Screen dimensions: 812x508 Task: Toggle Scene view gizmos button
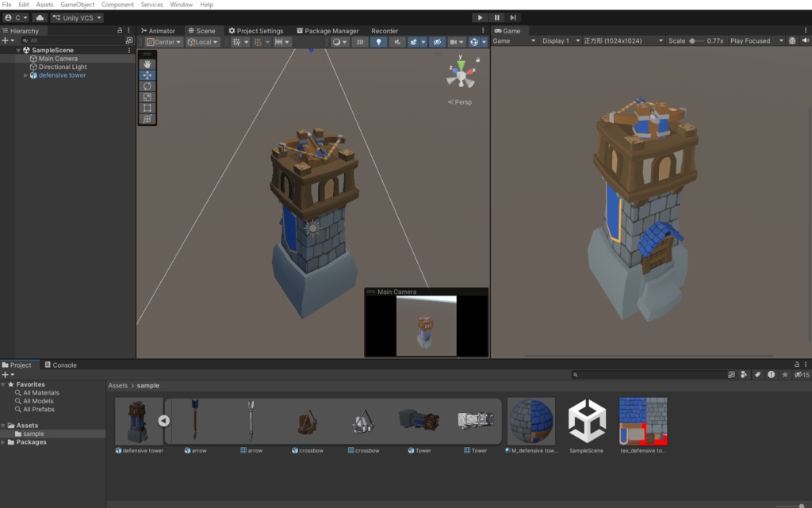point(474,42)
